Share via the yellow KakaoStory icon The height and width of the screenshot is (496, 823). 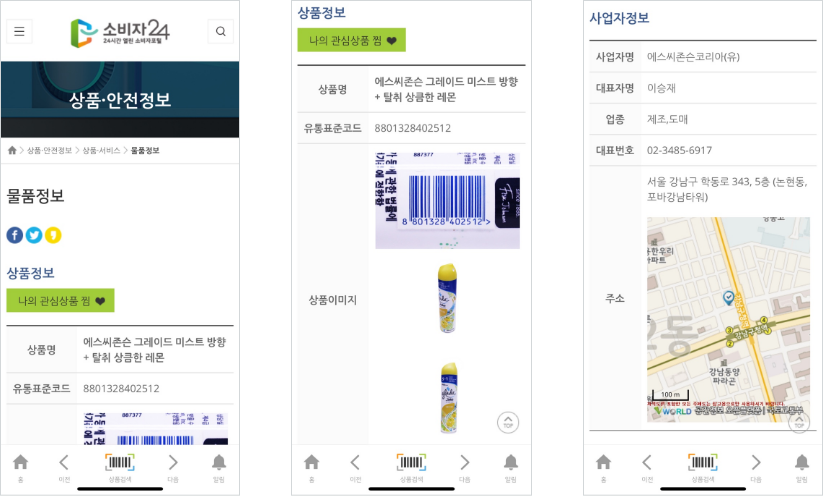click(53, 235)
